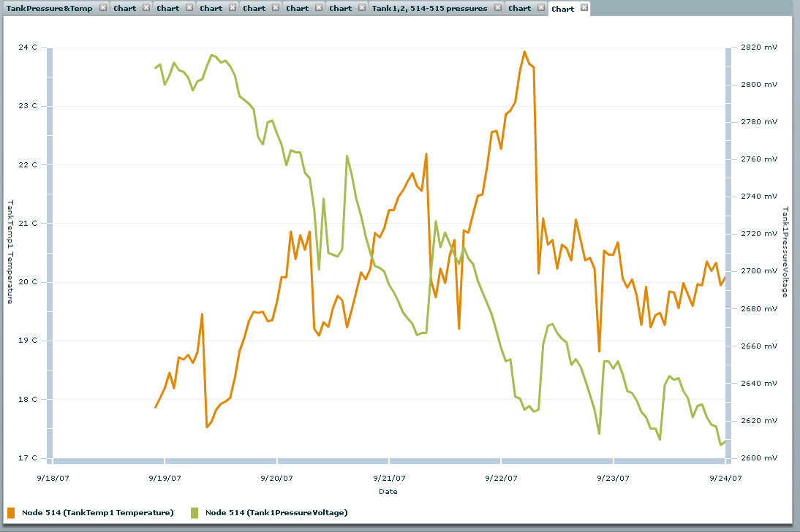
Task: Close the first Chart tab after TankPressure&Temp
Action: (x=146, y=7)
